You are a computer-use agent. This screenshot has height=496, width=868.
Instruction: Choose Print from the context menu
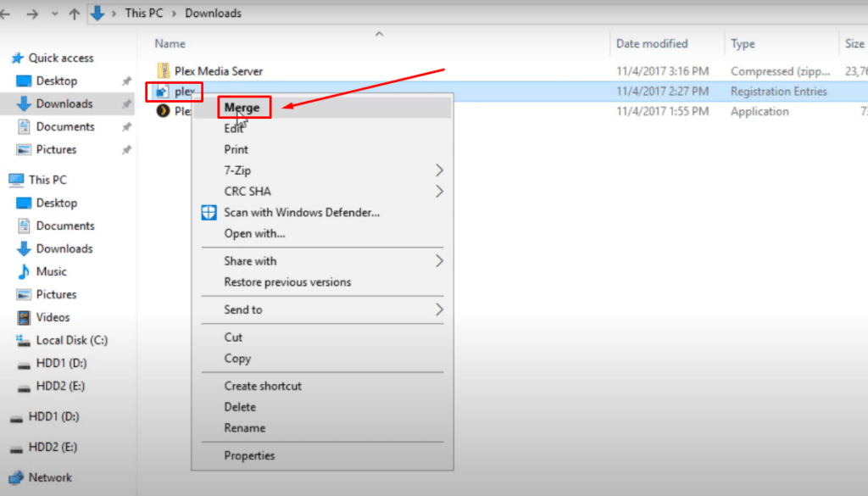pos(236,149)
